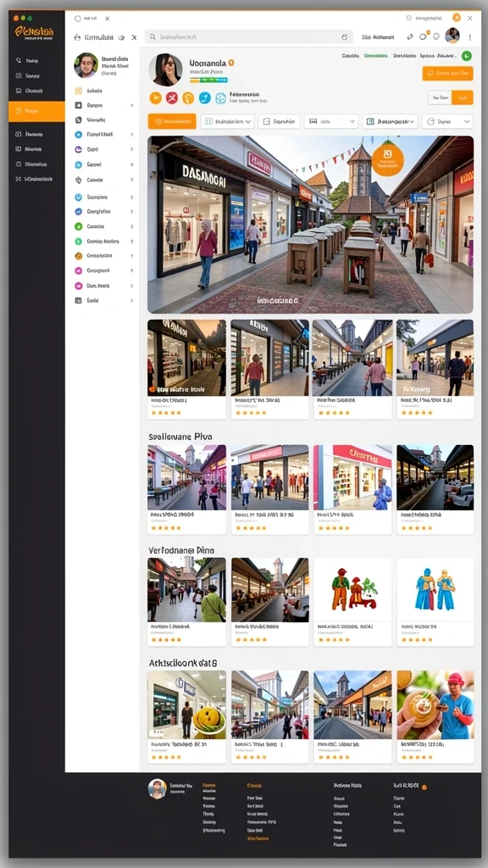Screen dimensions: 488x868
Task: Open the thumbnail of storefront with red sign
Action: click(352, 477)
